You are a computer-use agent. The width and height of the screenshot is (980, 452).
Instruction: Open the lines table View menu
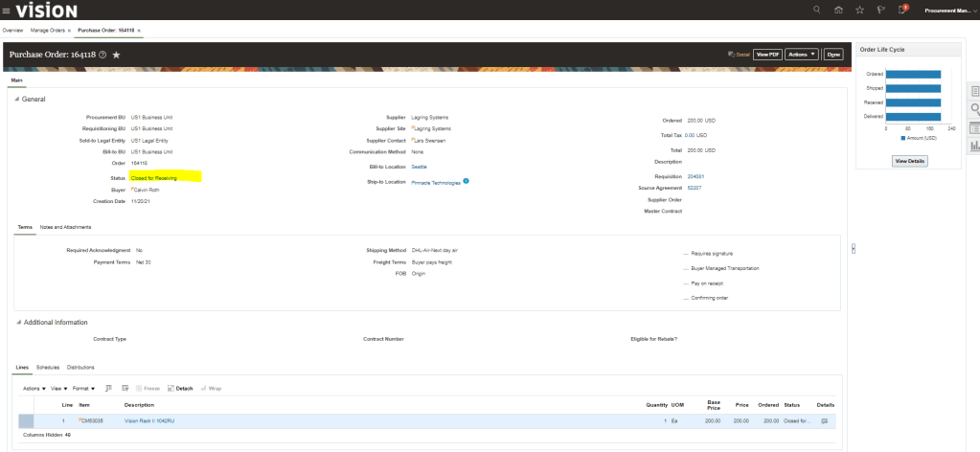point(58,388)
